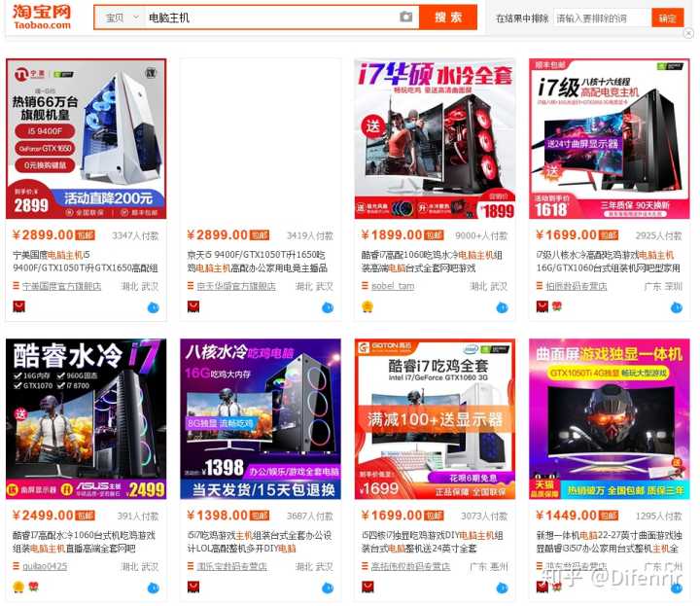This screenshot has height=606, width=700.
Task: Click shop list icon beside 京天华盛官方旗舰店
Action: 191,286
